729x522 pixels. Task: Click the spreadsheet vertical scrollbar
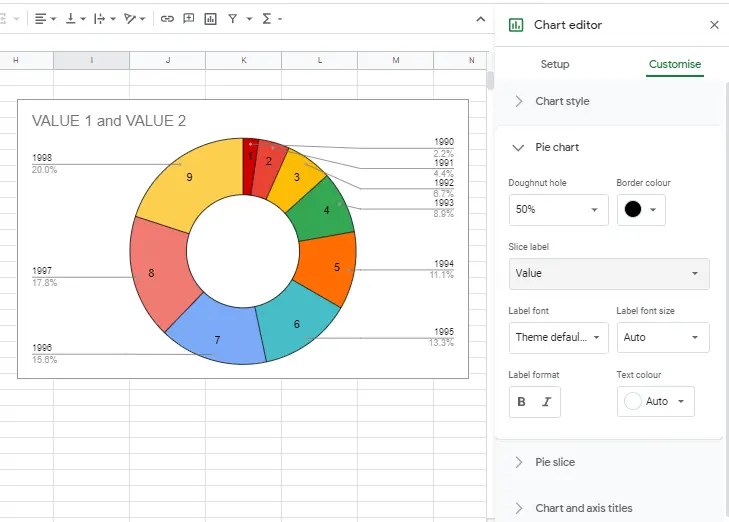point(490,80)
